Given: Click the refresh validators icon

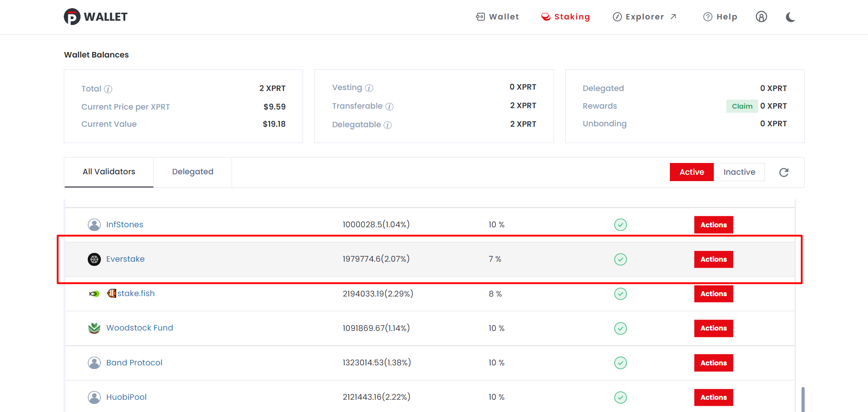Looking at the screenshot, I should pos(784,172).
